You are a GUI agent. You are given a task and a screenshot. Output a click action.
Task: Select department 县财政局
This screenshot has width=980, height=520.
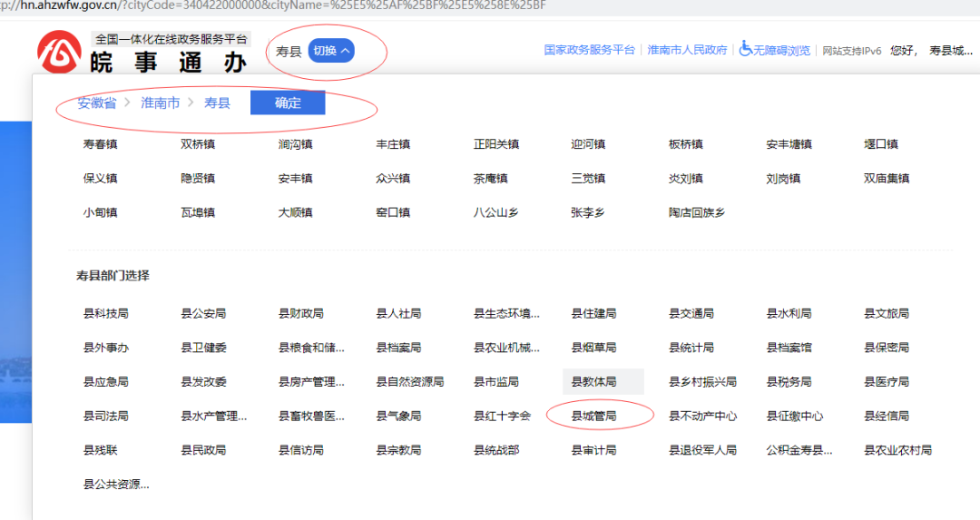(x=300, y=314)
